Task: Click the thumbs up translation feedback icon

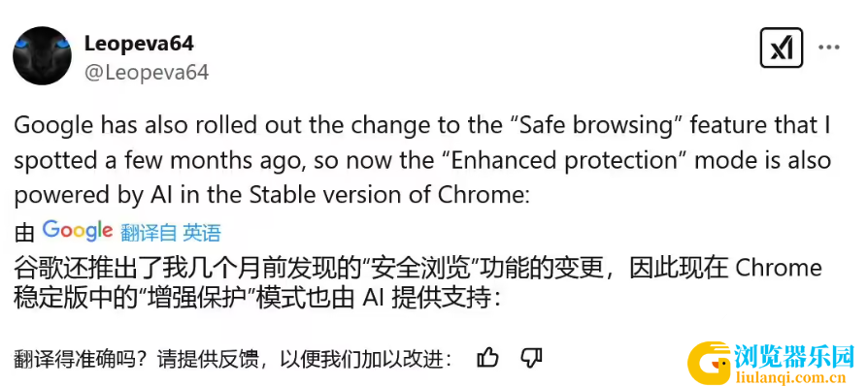Action: point(487,358)
